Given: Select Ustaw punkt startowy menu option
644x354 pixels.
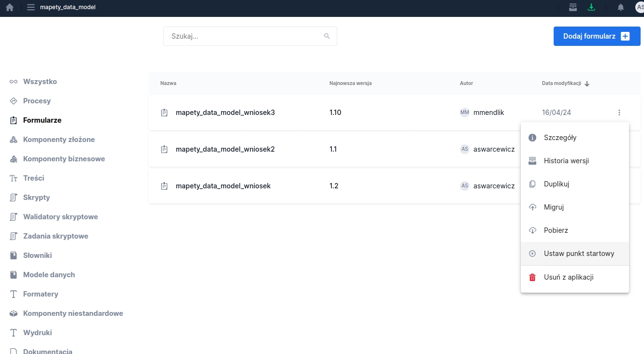Looking at the screenshot, I should click(579, 254).
